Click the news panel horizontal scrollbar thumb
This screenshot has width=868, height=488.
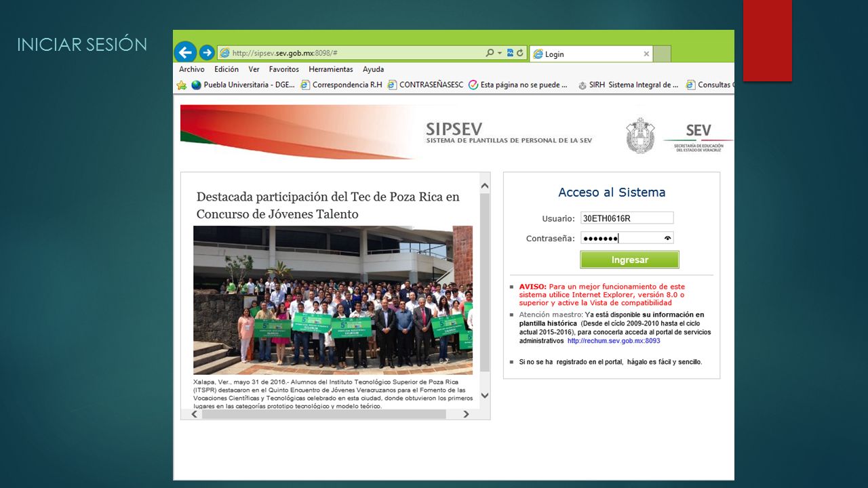click(x=324, y=414)
